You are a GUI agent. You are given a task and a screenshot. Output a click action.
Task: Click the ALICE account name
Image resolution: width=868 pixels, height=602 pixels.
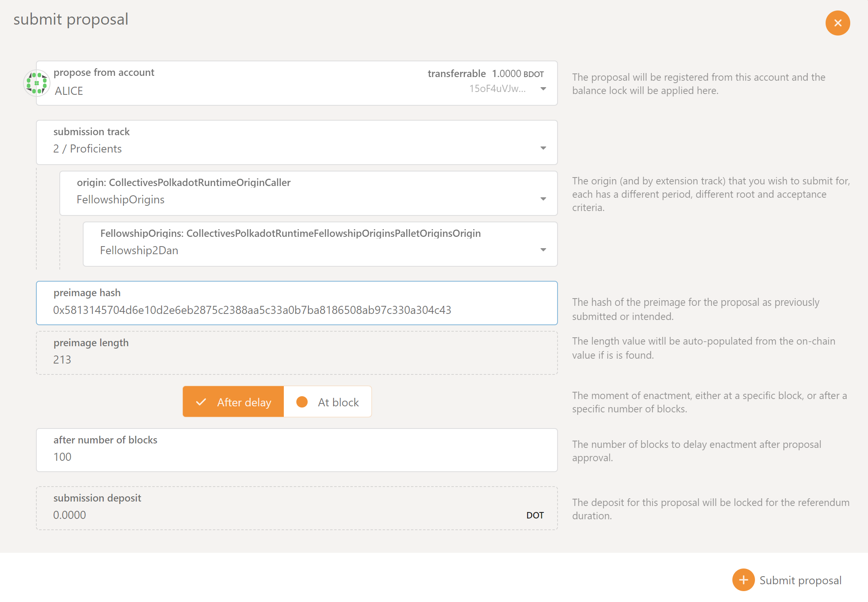(x=69, y=91)
